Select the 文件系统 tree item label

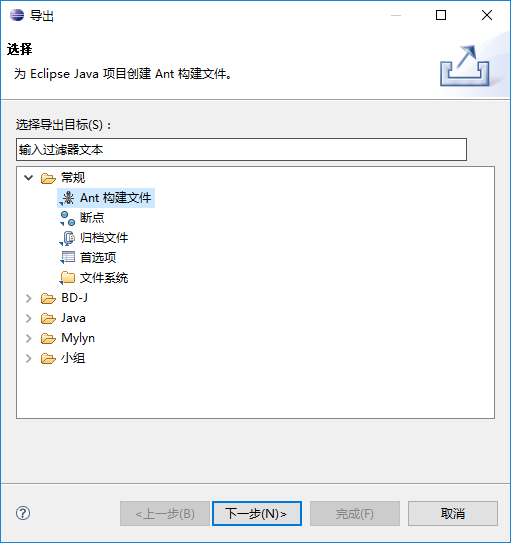pos(104,278)
